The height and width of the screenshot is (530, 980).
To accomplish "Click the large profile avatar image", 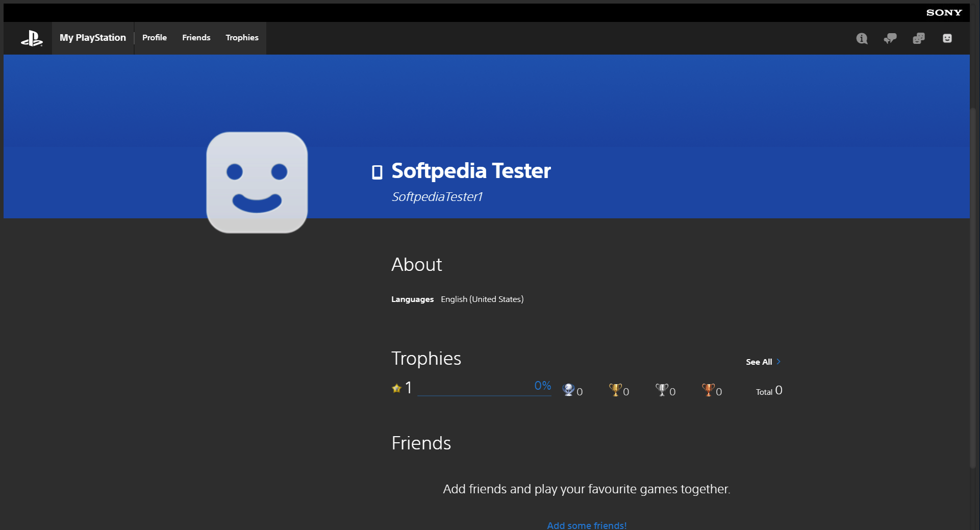I will pos(257,183).
